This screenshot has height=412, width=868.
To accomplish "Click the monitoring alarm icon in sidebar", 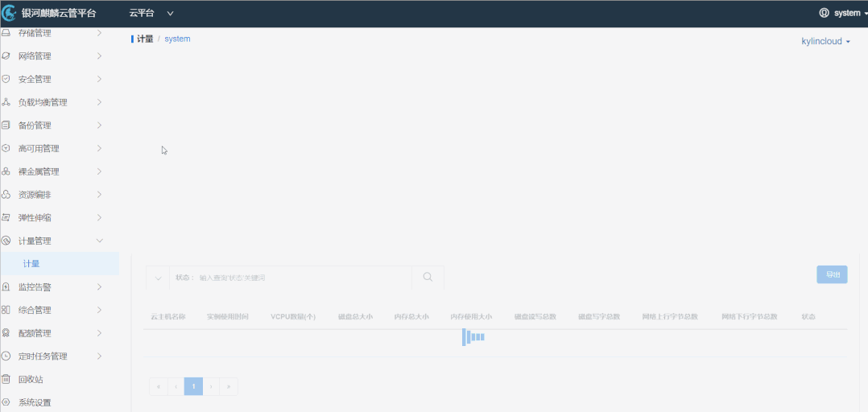I will (x=6, y=287).
